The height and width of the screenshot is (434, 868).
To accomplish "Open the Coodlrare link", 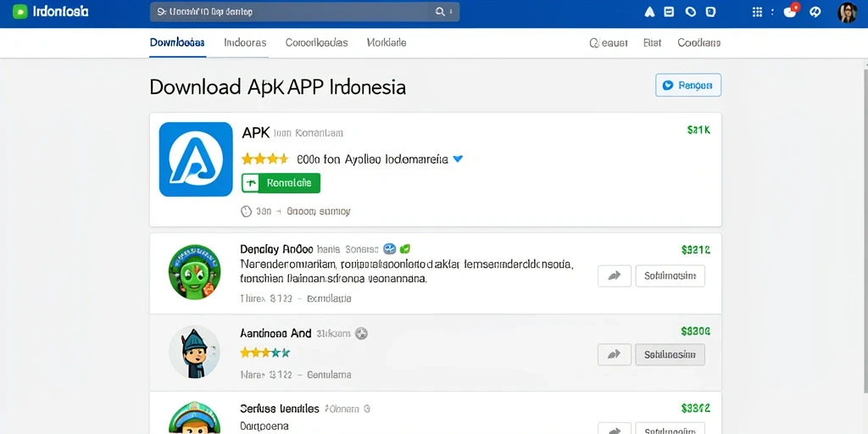I will pos(699,43).
